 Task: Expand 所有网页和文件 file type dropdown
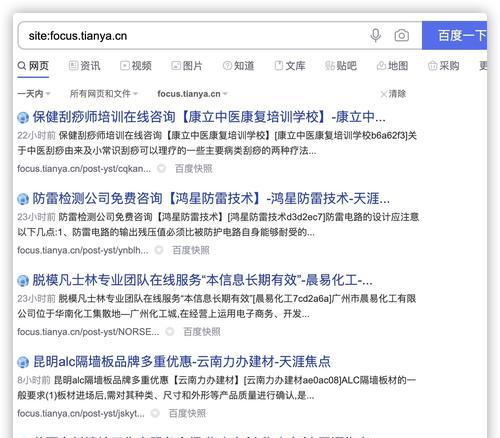(104, 94)
